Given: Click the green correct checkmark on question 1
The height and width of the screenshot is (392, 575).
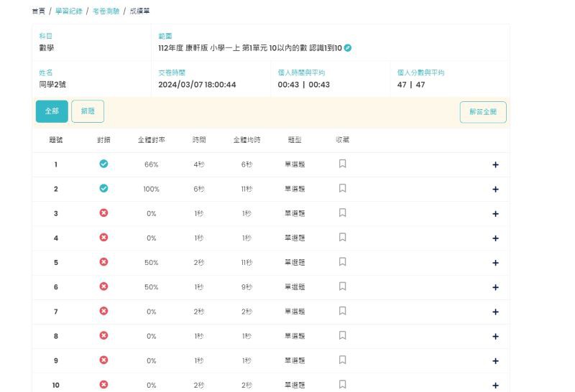Looking at the screenshot, I should 103,164.
